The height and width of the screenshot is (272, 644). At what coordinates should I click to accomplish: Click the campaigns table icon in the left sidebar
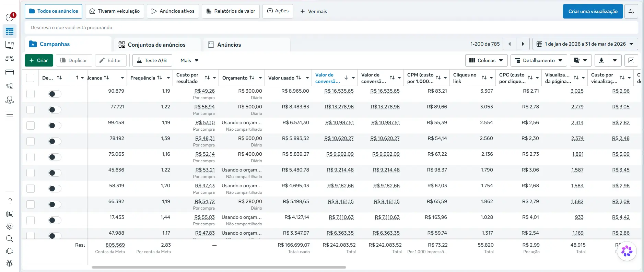coord(10,32)
